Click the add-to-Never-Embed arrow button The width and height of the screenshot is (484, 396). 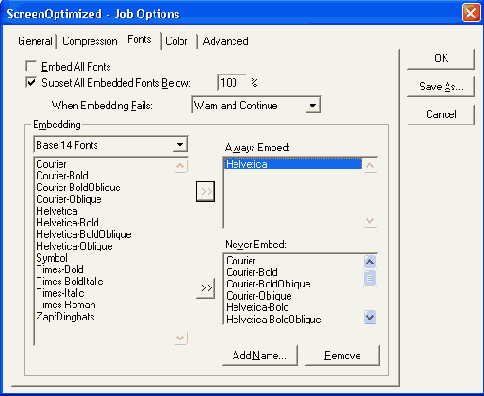[x=205, y=288]
